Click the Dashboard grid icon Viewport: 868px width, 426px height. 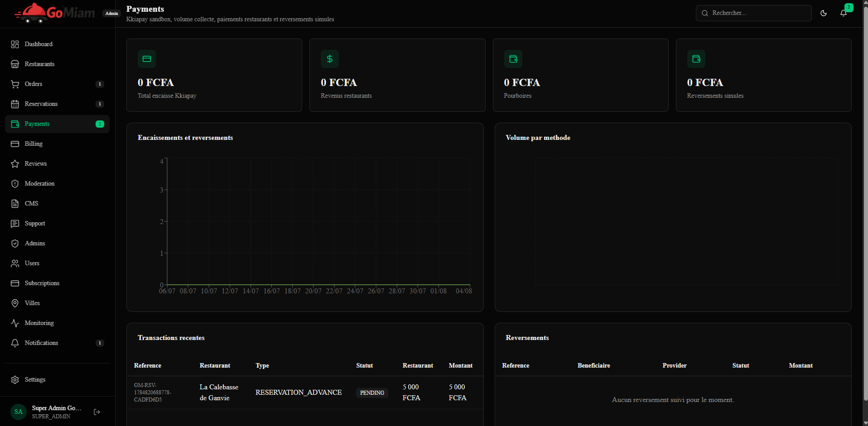[x=15, y=44]
